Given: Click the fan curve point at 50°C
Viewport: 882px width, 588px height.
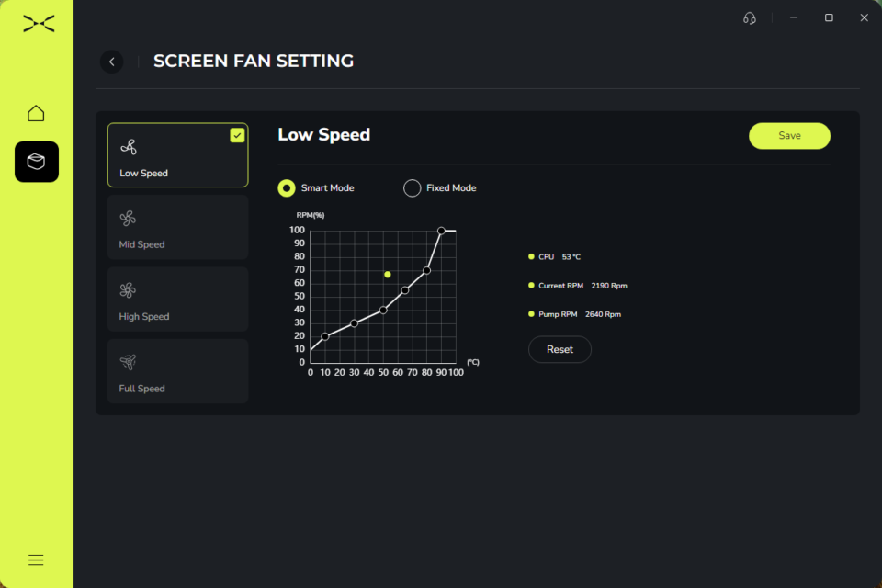Looking at the screenshot, I should [x=383, y=310].
